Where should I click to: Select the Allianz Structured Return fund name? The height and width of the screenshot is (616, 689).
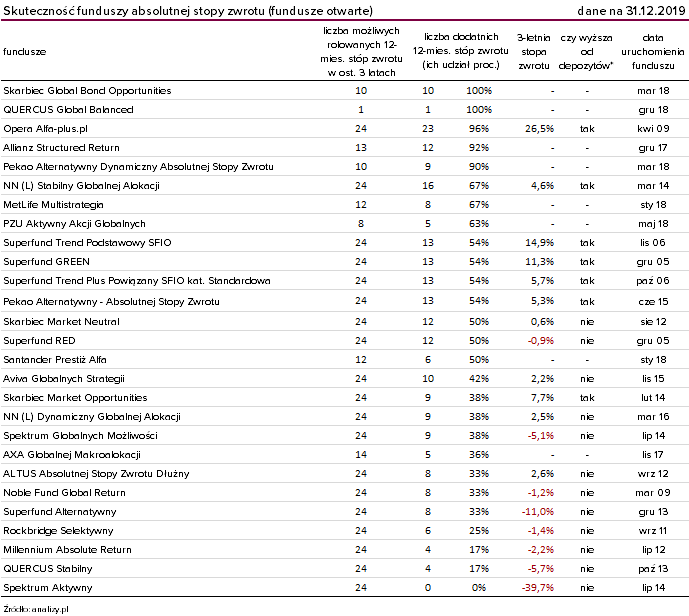click(x=61, y=148)
